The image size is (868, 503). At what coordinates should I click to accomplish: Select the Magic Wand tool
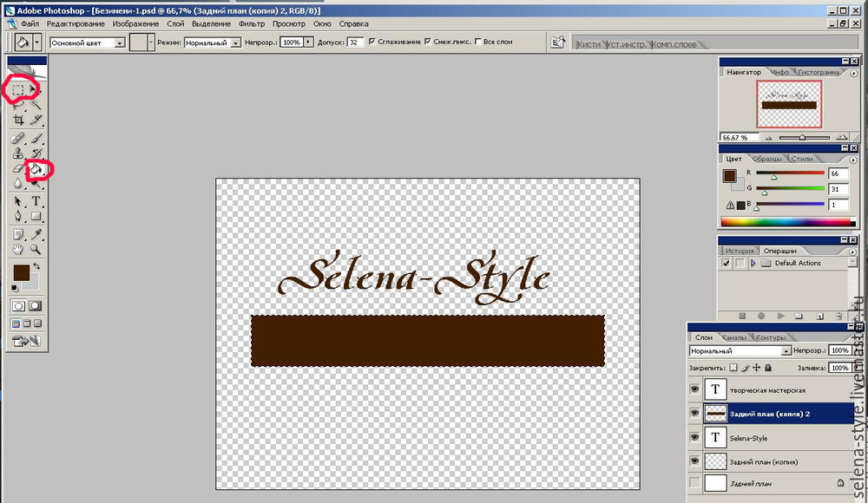tap(36, 104)
